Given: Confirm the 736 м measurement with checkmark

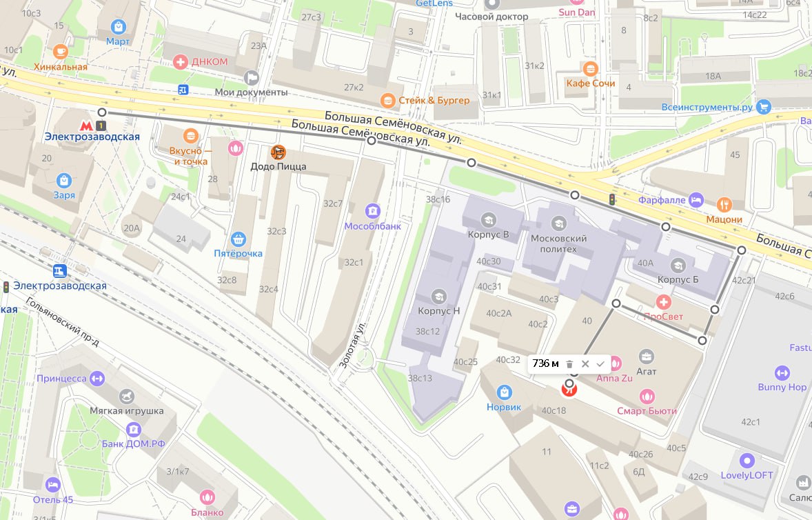Looking at the screenshot, I should click(x=600, y=363).
